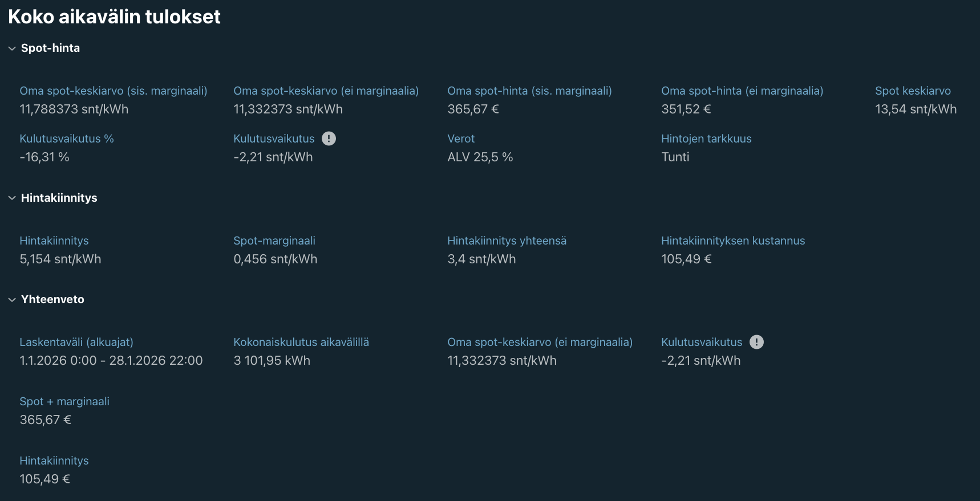Click the "Spot keskiarvo" label
This screenshot has width=980, height=501.
pos(913,91)
